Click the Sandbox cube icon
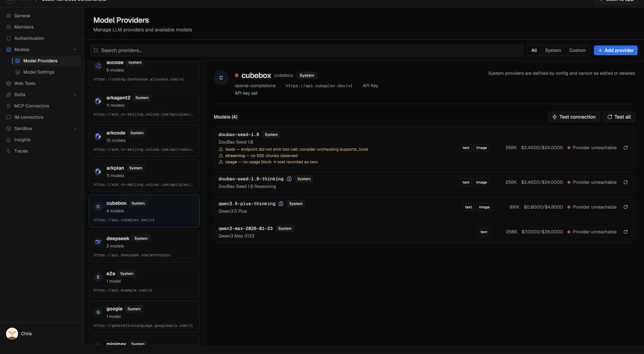The width and height of the screenshot is (644, 354). [x=9, y=129]
